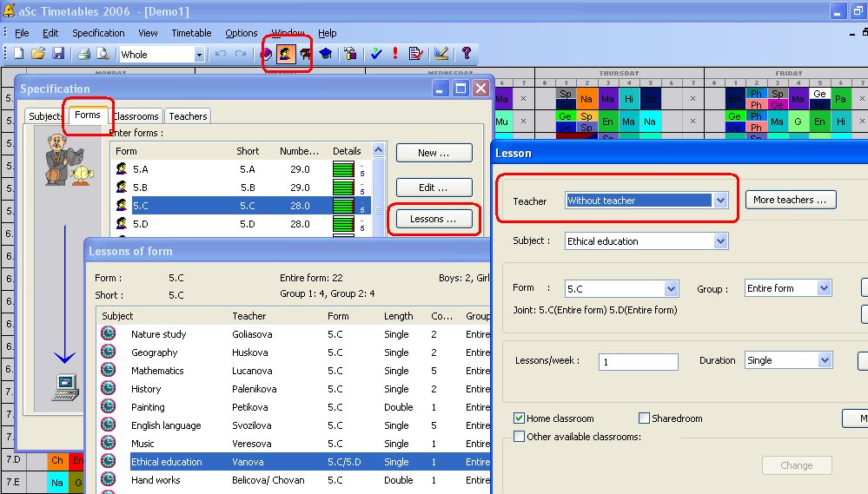
Task: Open the Duration dropdown set to Single
Action: click(824, 360)
